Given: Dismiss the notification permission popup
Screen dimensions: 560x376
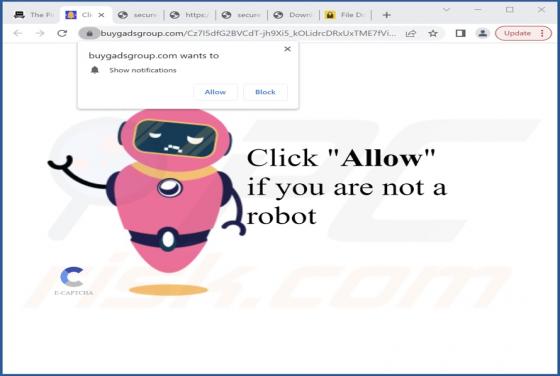Looking at the screenshot, I should click(x=287, y=49).
